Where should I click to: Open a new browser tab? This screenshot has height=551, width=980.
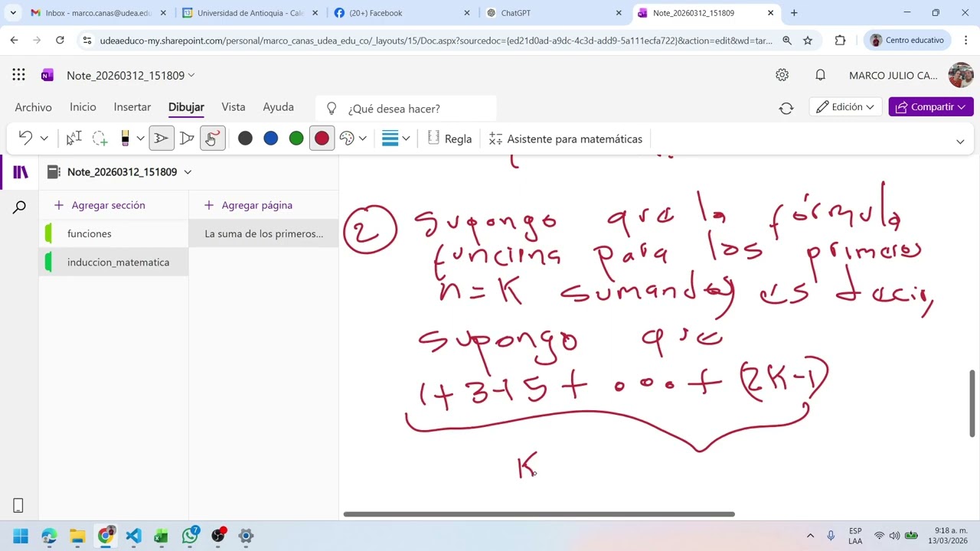tap(794, 13)
